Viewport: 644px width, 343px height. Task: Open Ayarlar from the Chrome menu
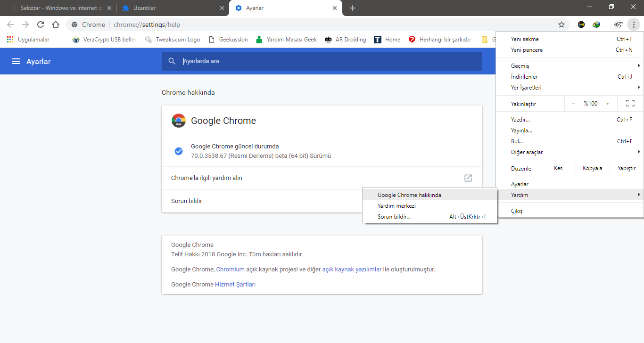pos(570,184)
